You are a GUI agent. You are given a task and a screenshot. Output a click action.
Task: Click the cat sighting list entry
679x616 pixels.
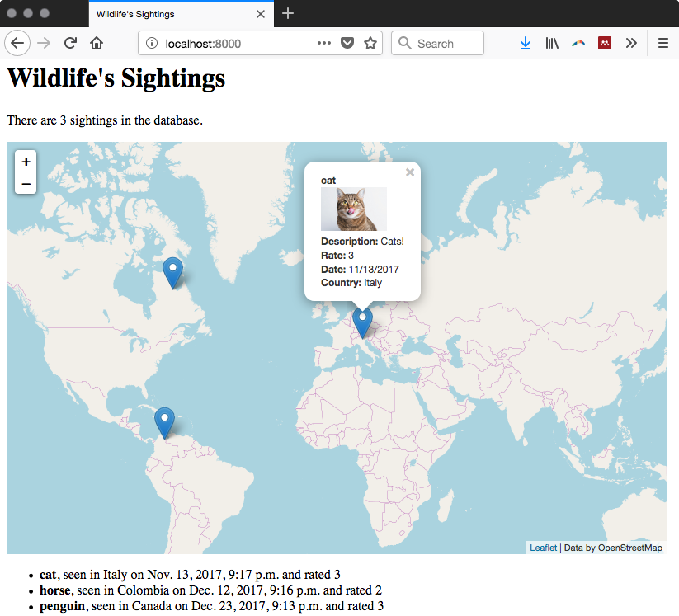tap(190, 575)
